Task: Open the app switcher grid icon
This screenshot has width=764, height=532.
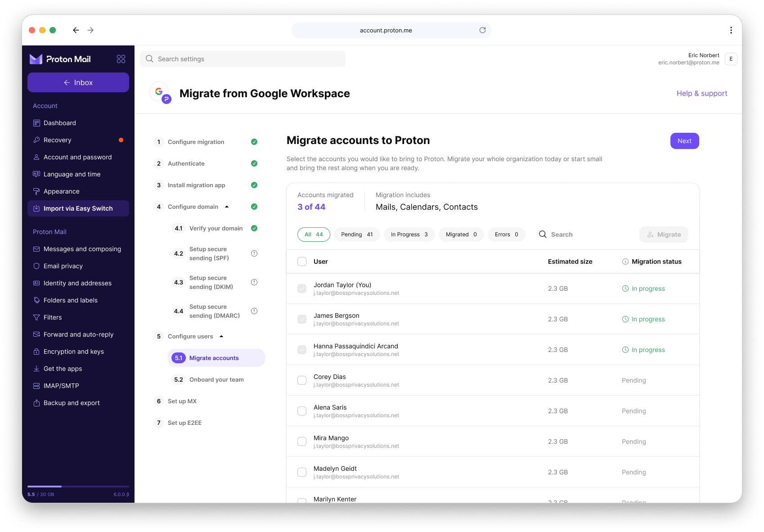Action: point(121,59)
